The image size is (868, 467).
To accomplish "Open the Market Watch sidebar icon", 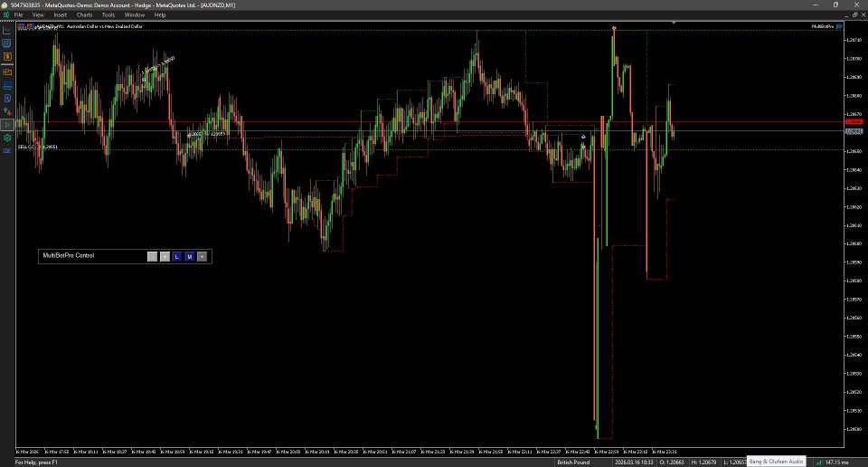I will coord(7,43).
